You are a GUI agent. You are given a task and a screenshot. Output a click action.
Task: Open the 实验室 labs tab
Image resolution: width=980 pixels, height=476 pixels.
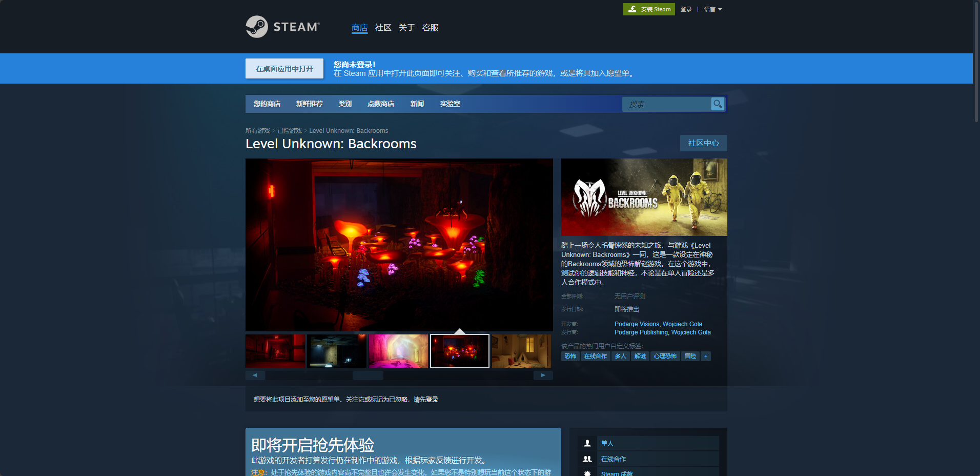click(x=450, y=104)
